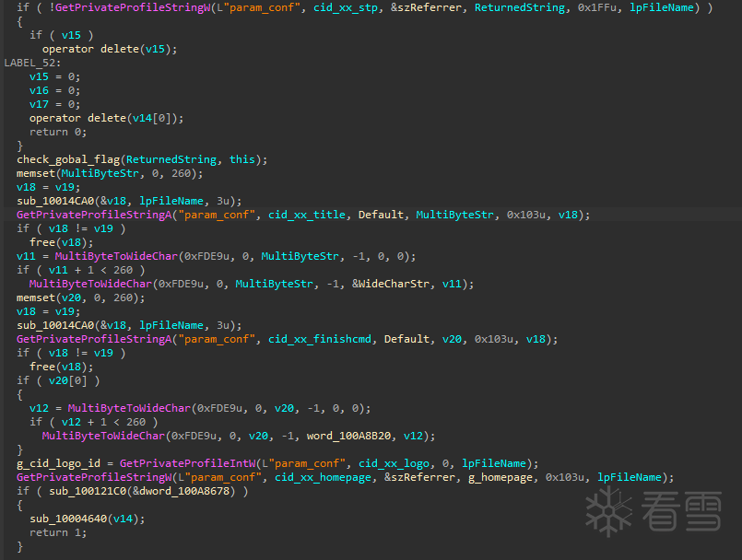This screenshot has height=560, width=742.
Task: Select the cid_xx_homepage identifier
Action: click(x=323, y=477)
